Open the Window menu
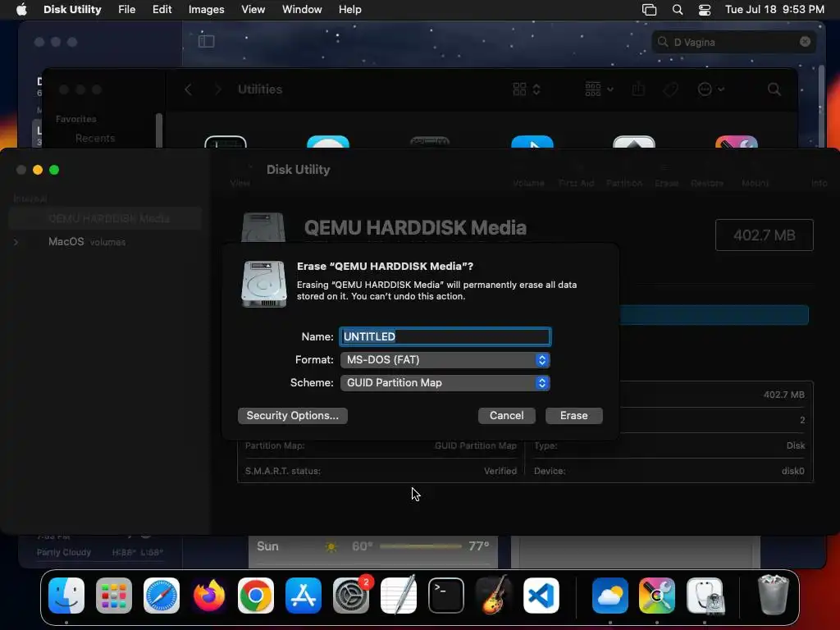The height and width of the screenshot is (630, 840). coord(302,10)
